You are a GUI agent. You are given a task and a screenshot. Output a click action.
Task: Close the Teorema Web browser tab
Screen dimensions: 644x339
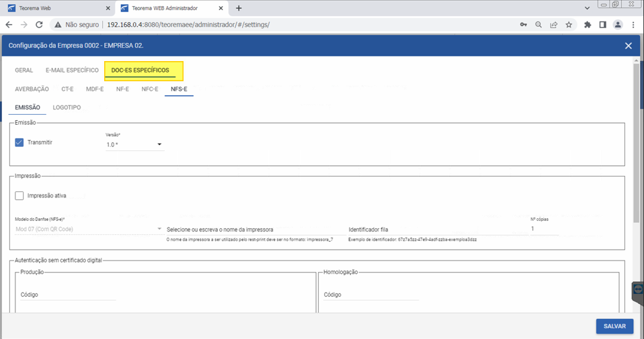pos(108,8)
